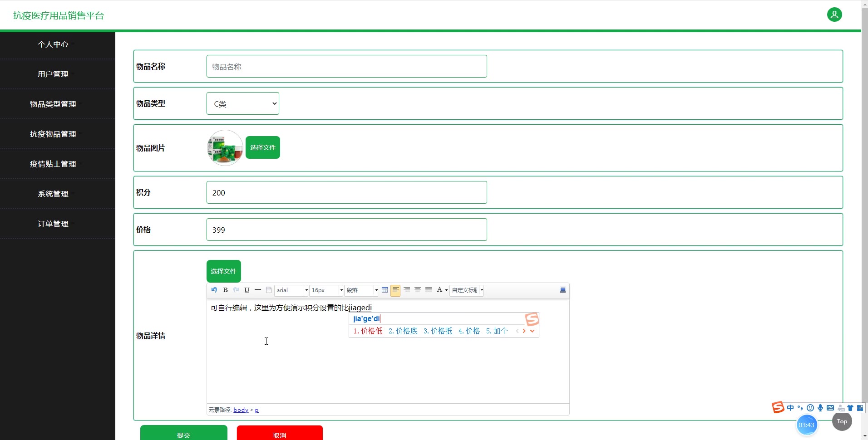Viewport: 868px width, 440px height.
Task: Click the IME account icon with the 21 badge
Action: tap(841, 408)
